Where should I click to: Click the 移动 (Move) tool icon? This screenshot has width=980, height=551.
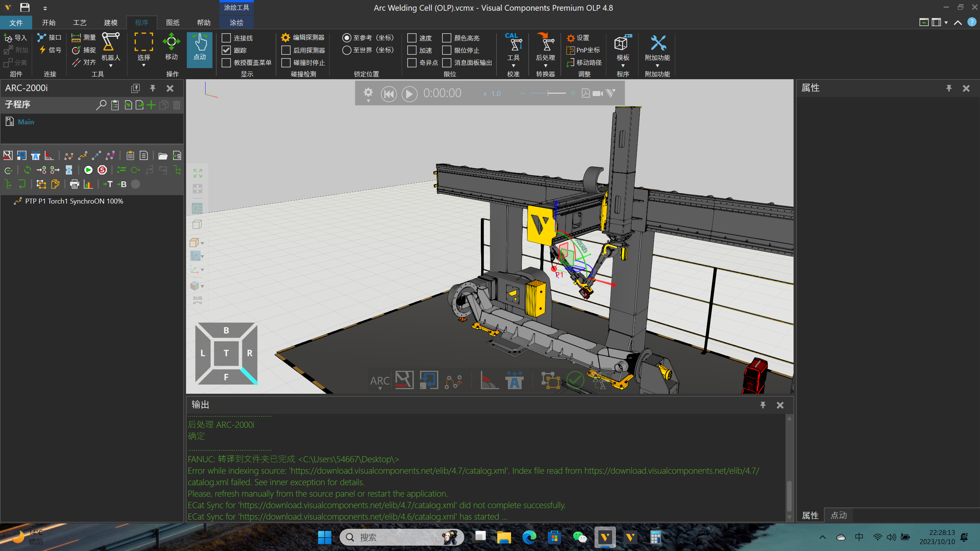[171, 42]
